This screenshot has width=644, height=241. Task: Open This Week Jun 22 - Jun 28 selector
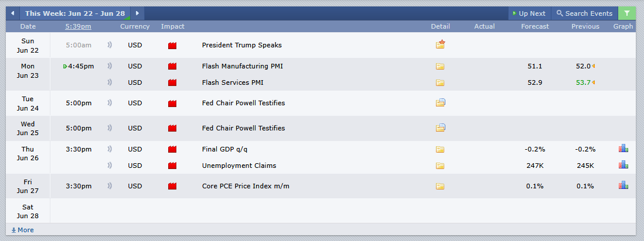[x=75, y=13]
